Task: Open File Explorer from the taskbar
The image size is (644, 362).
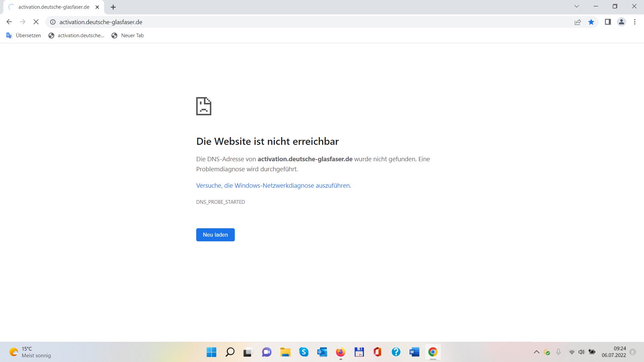Action: click(285, 352)
